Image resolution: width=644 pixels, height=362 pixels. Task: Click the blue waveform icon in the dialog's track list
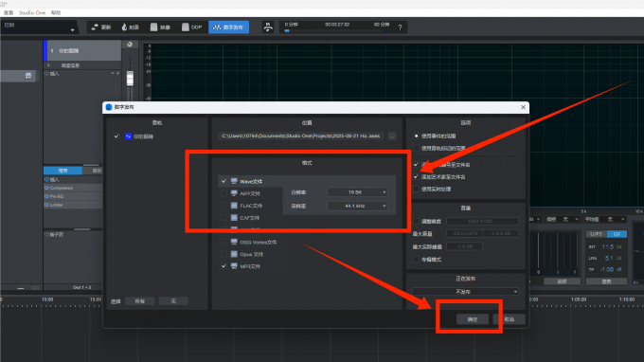[x=128, y=136]
